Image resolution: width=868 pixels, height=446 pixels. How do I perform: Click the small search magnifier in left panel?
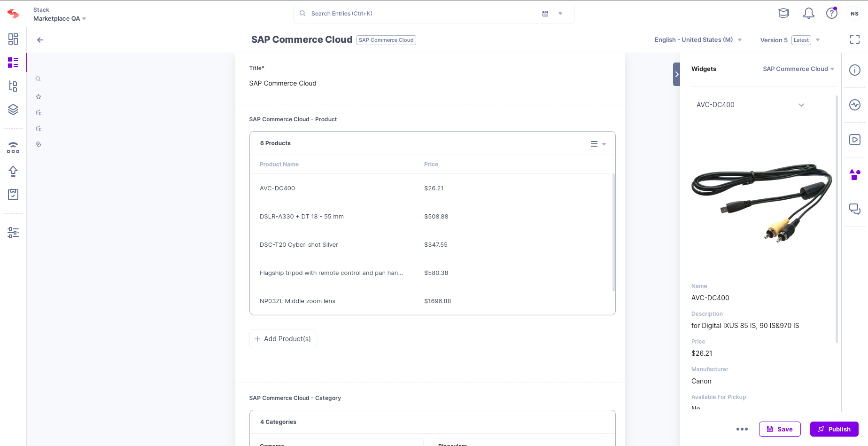point(39,79)
